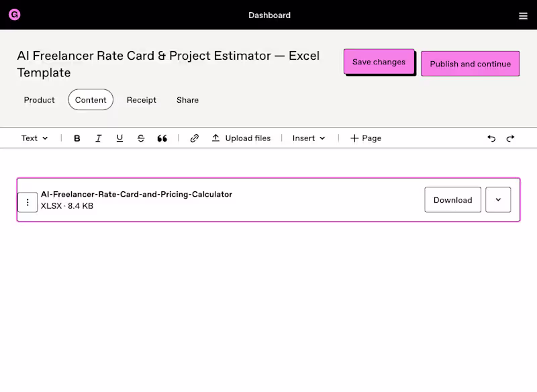
Task: Switch to the Share tab
Action: click(187, 99)
